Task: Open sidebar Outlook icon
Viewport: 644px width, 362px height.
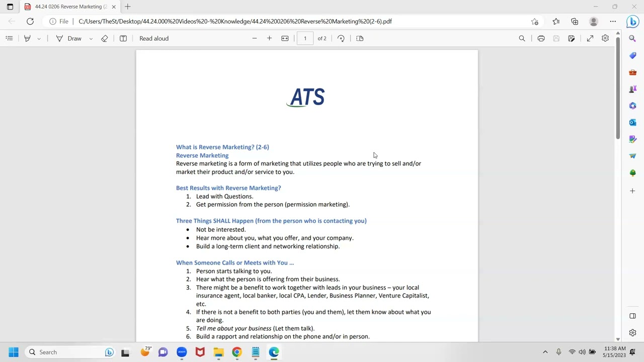Action: pos(632,122)
